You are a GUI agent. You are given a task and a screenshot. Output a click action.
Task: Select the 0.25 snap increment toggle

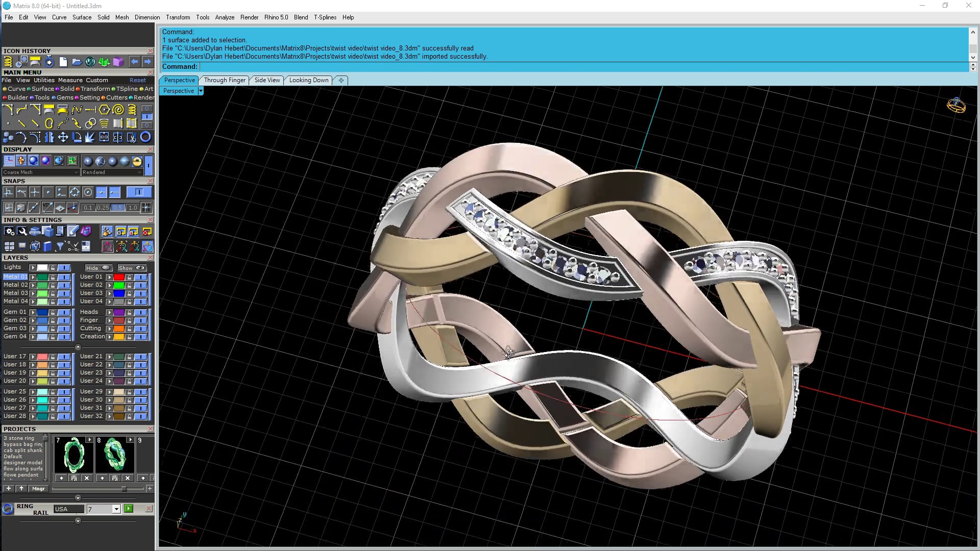(103, 208)
